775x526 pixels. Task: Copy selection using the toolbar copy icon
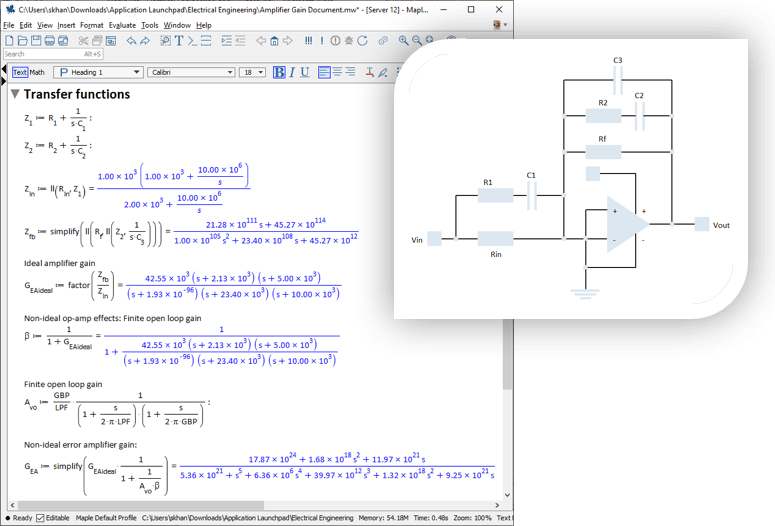pyautogui.click(x=97, y=41)
